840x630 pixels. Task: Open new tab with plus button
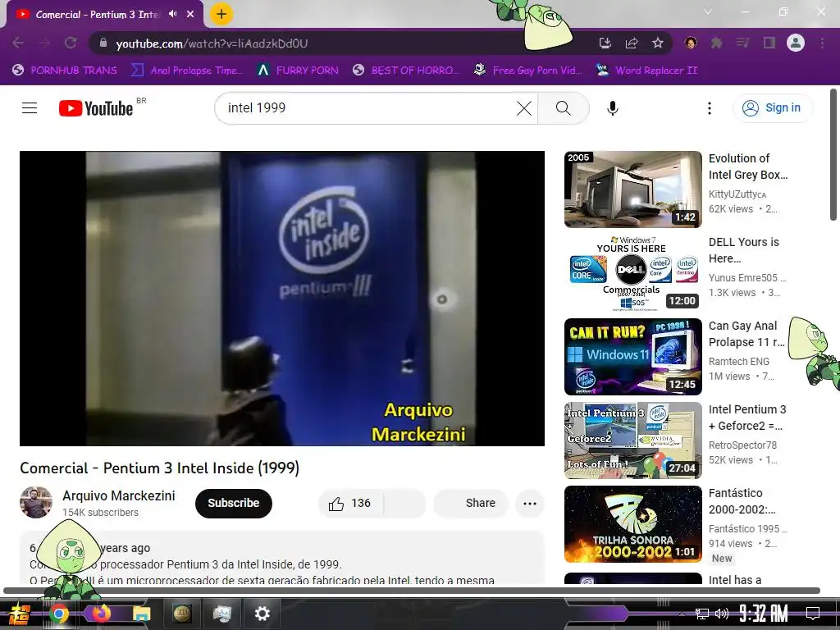tap(221, 14)
